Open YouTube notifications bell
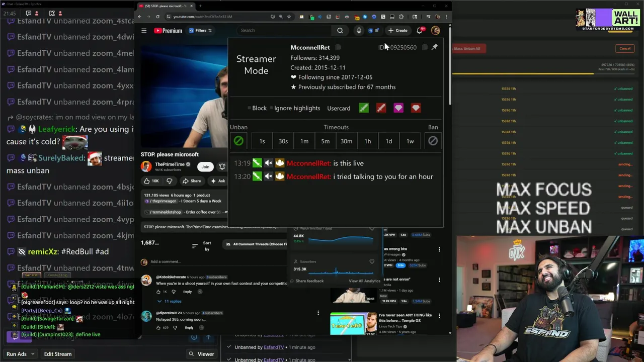This screenshot has width=644, height=362. [x=420, y=31]
